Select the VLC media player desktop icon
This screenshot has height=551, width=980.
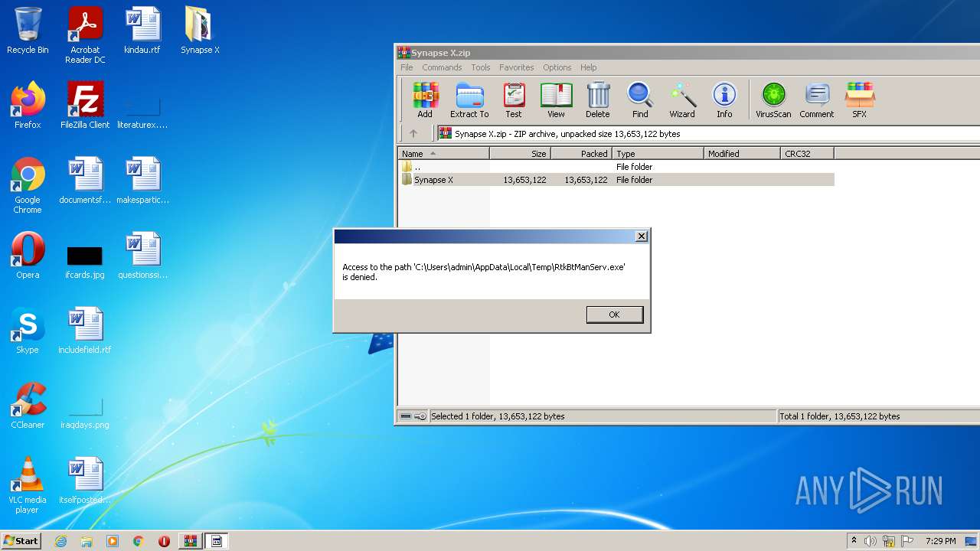(x=28, y=486)
